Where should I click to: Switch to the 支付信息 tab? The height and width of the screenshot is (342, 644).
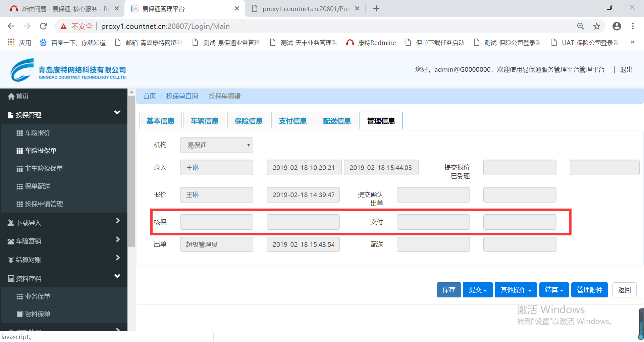coord(292,121)
